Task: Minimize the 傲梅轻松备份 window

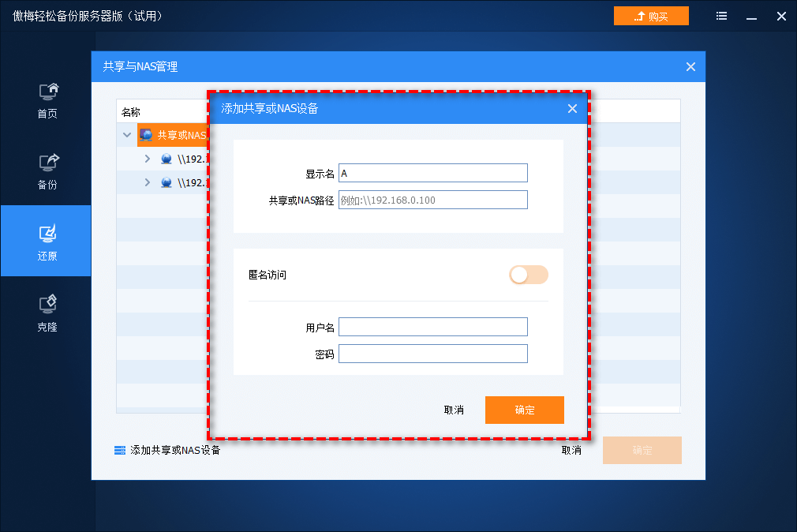Action: [752, 17]
